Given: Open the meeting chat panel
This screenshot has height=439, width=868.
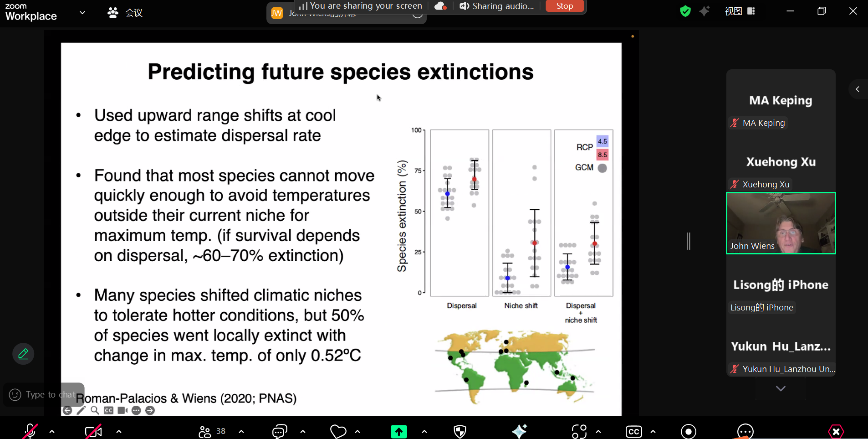Looking at the screenshot, I should 280,431.
